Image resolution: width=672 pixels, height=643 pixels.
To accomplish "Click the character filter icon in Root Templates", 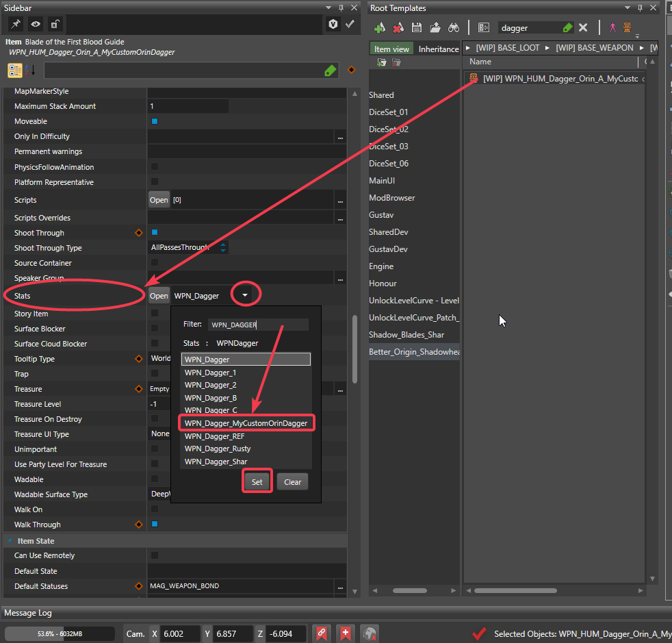I will click(612, 27).
